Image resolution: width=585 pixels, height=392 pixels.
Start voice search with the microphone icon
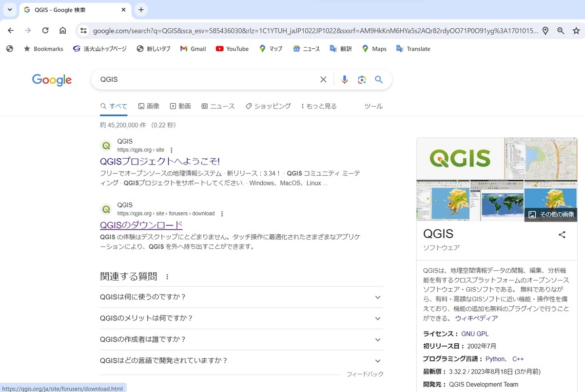pos(345,79)
